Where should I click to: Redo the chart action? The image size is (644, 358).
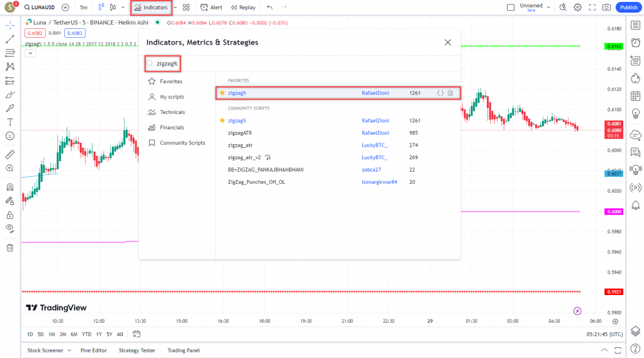click(284, 8)
